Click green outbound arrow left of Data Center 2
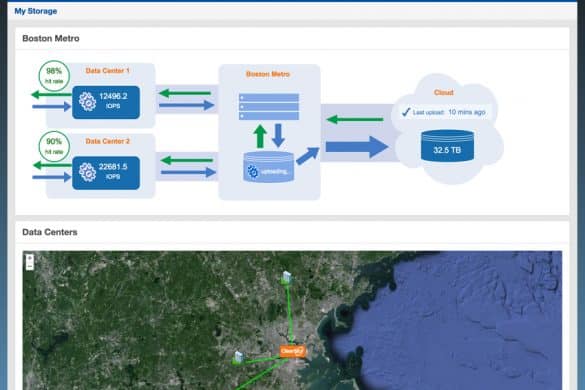585x390 pixels. tap(52, 165)
